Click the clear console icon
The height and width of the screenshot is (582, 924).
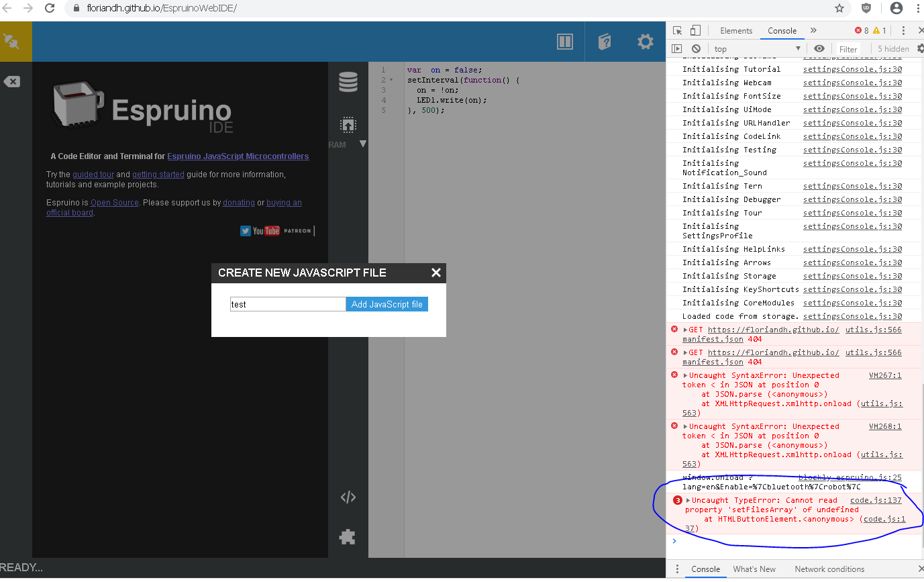tap(697, 48)
